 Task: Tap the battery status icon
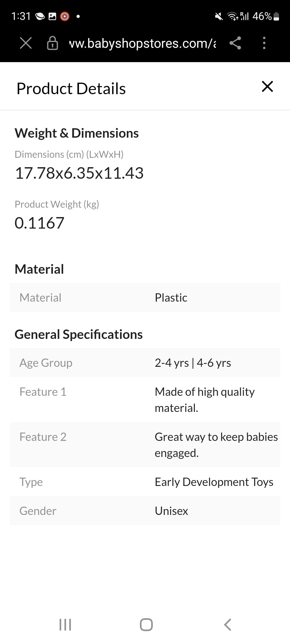click(x=276, y=17)
